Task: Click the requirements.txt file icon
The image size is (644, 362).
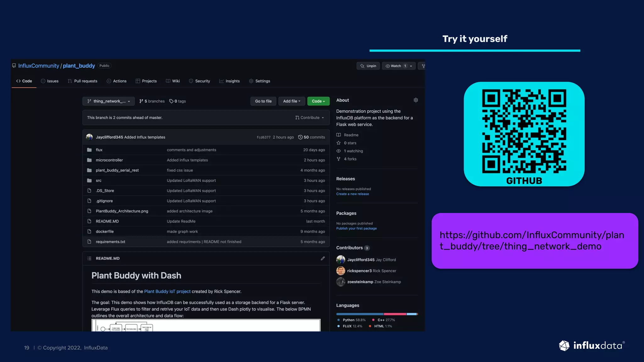Action: (89, 242)
